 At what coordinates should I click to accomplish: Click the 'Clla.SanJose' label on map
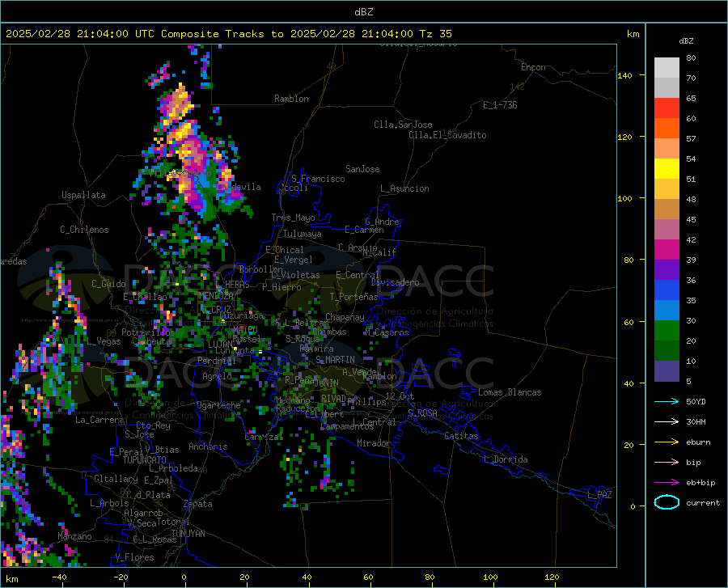(403, 125)
